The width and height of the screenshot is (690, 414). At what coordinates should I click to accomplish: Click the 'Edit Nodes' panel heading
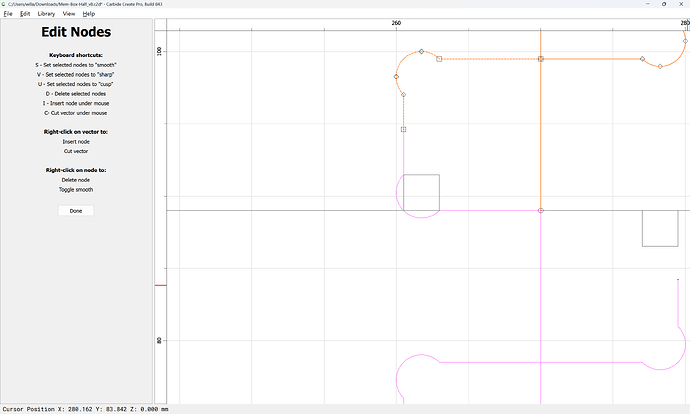(76, 32)
